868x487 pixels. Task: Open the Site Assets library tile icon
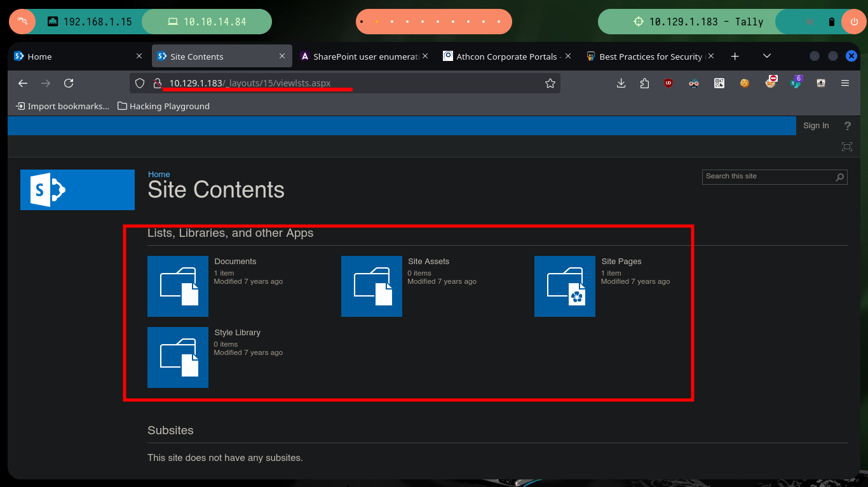[x=372, y=286]
